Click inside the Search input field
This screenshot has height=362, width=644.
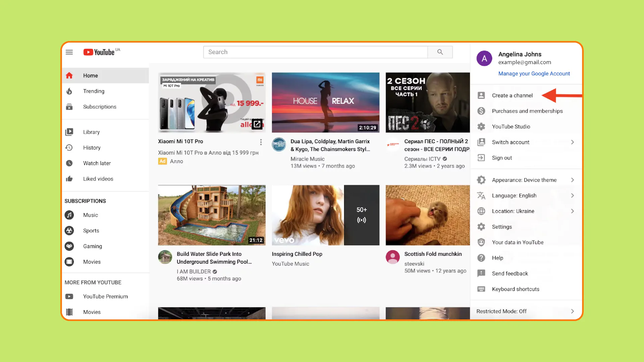point(315,52)
